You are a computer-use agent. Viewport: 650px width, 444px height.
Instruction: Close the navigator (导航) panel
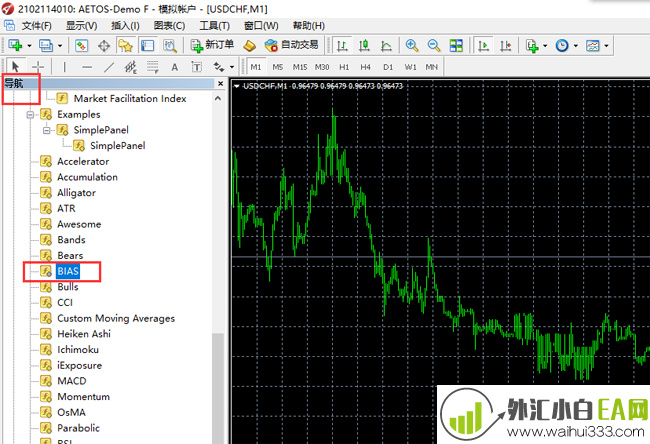tap(219, 84)
